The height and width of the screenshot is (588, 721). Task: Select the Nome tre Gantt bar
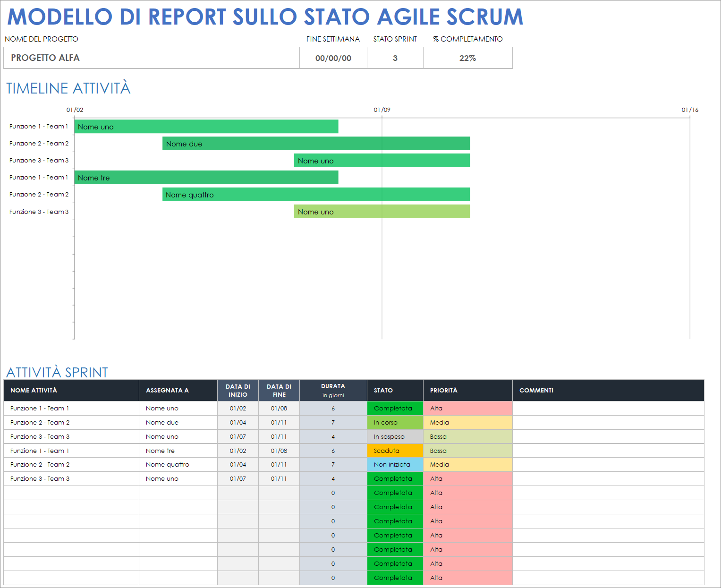point(206,178)
